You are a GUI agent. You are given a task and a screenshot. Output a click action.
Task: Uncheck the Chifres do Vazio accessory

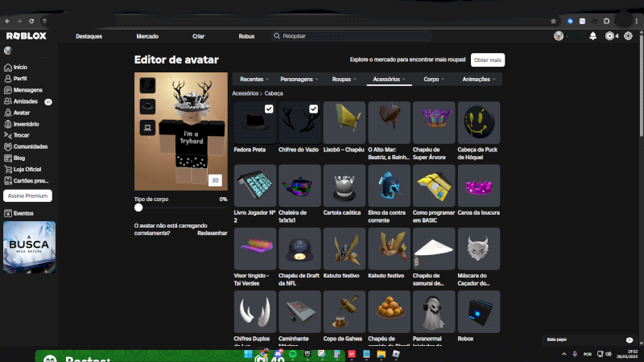click(313, 109)
